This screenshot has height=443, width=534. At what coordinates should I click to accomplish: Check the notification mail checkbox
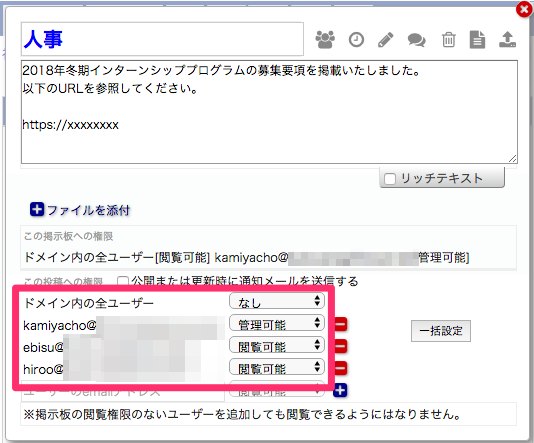122,281
